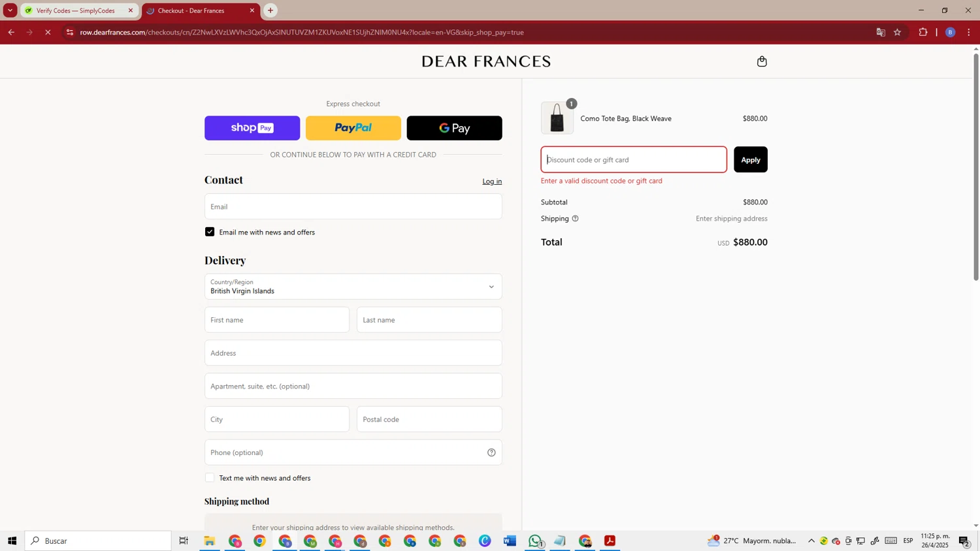This screenshot has height=551, width=980.
Task: Open the Chrome profile avatar
Action: 951,32
